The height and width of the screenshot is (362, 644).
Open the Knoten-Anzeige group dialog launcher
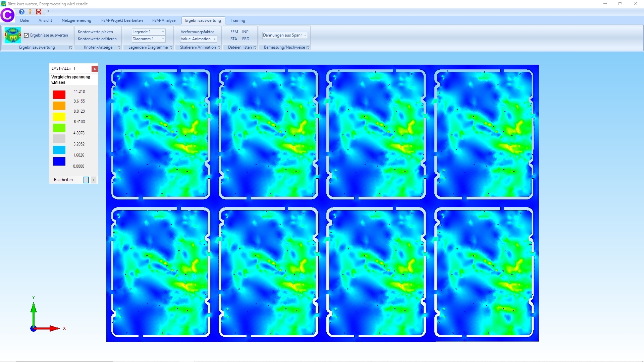click(x=119, y=48)
